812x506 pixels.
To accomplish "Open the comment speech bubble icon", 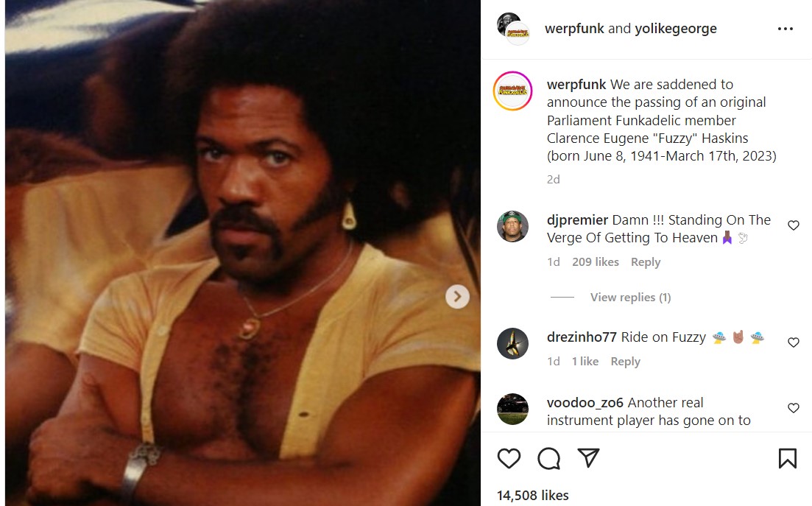I will [548, 458].
